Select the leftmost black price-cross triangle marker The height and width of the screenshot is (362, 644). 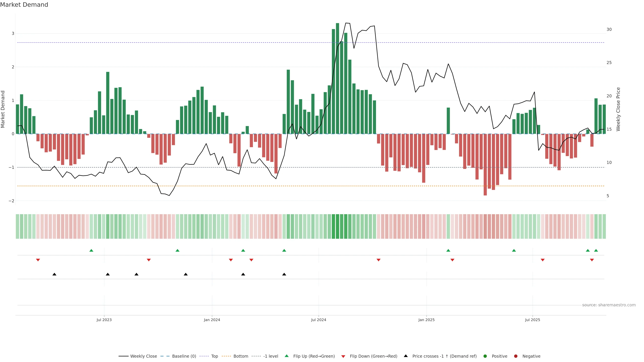tap(54, 274)
